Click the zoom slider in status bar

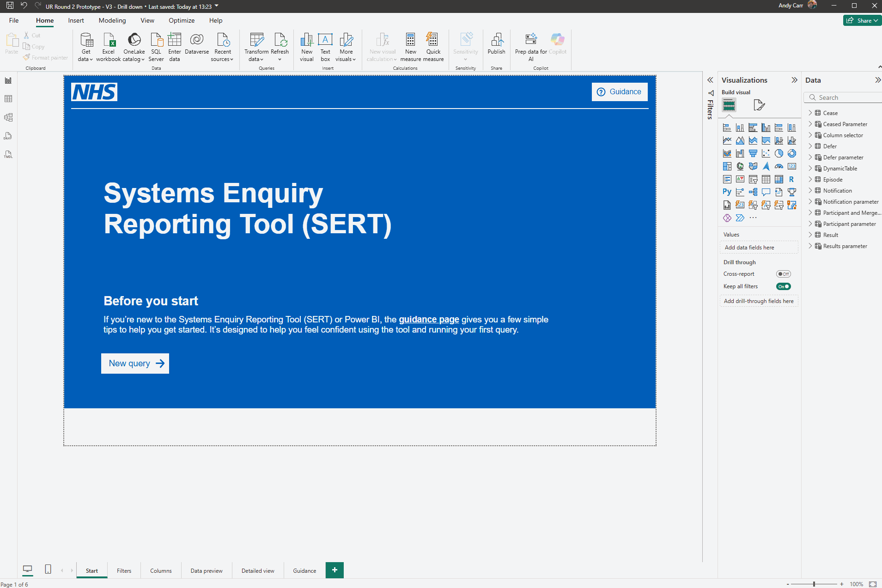point(814,584)
